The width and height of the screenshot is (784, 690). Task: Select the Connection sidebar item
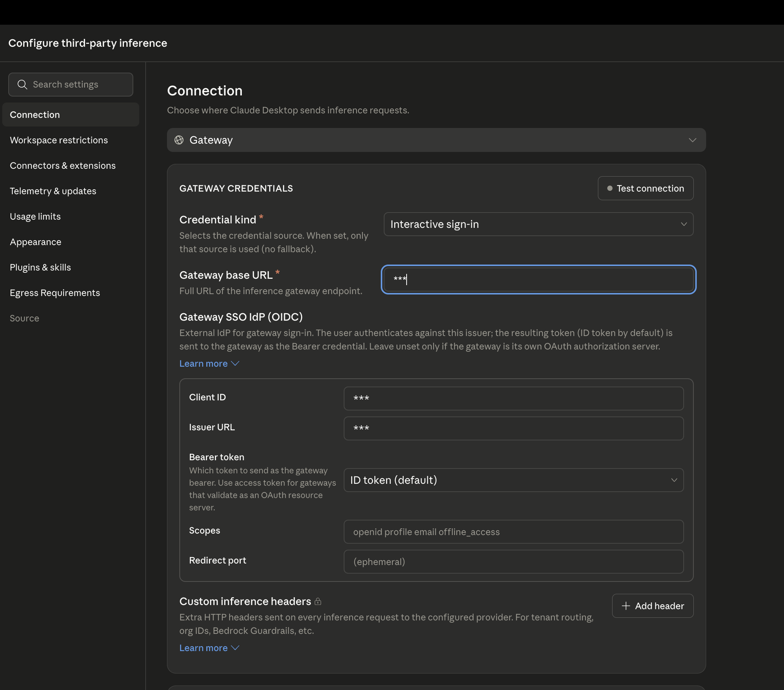[71, 115]
